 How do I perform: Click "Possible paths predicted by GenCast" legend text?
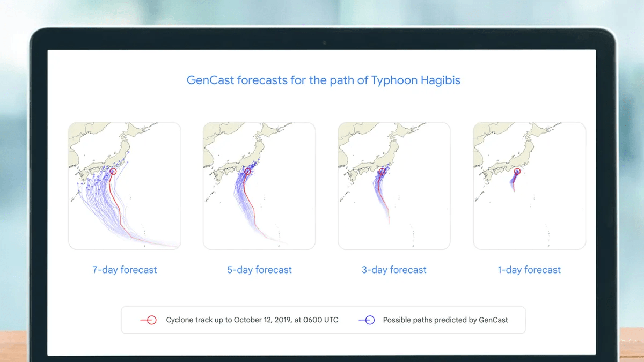[445, 320]
